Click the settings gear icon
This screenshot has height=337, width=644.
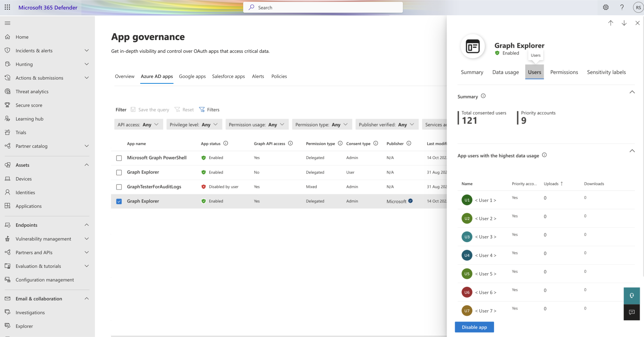(606, 7)
